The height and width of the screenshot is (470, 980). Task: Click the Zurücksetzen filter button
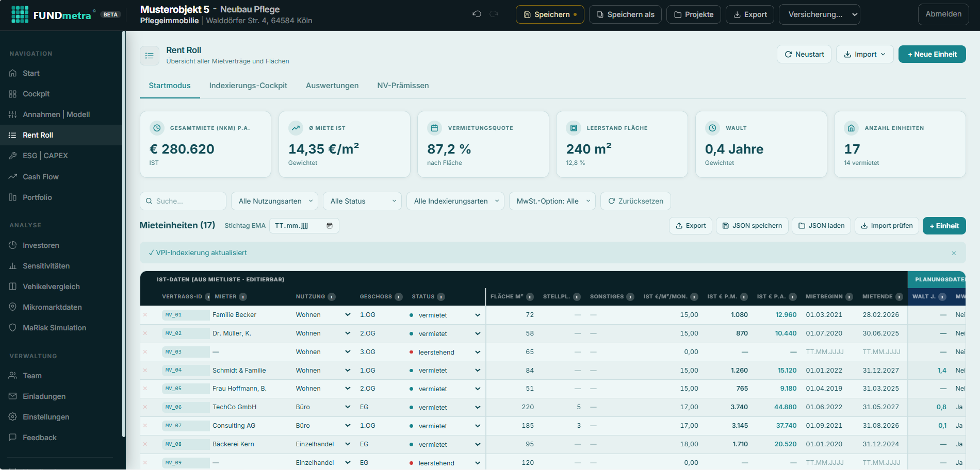(635, 201)
